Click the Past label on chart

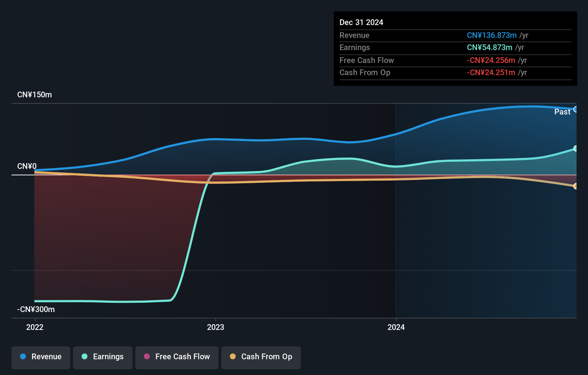(x=562, y=112)
